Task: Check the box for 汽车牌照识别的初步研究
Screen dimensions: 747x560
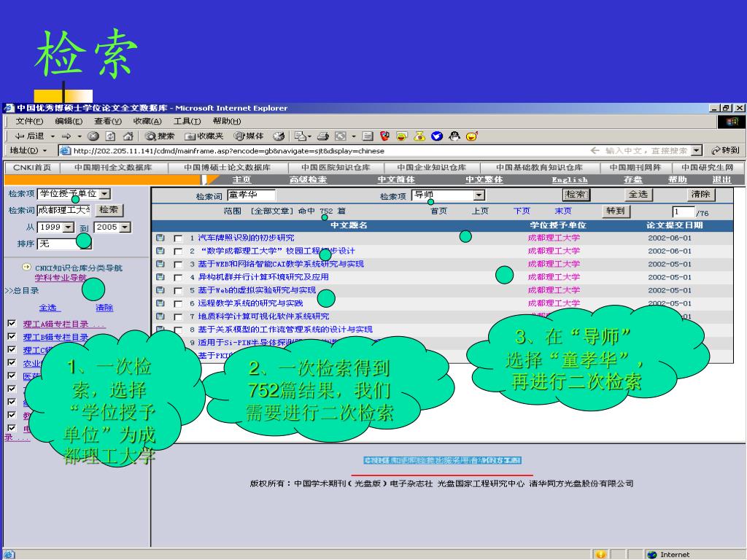Action: tap(178, 238)
